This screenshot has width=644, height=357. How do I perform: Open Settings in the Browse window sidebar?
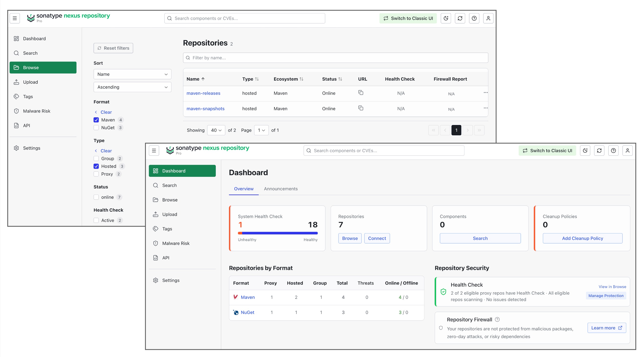[43, 148]
